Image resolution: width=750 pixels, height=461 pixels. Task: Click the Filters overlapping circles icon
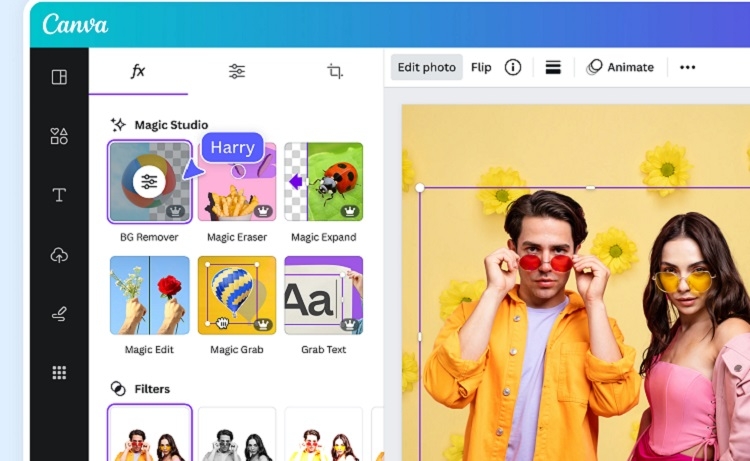click(x=118, y=389)
